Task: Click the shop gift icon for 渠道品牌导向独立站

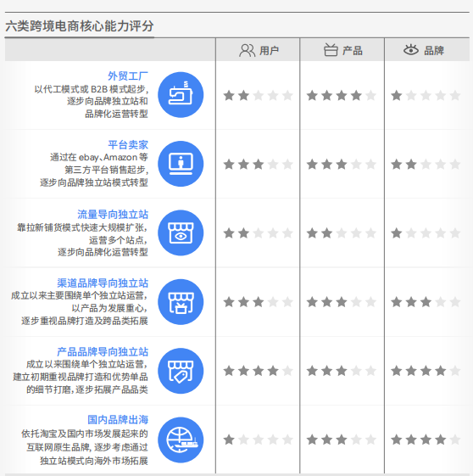Action: coord(181,302)
